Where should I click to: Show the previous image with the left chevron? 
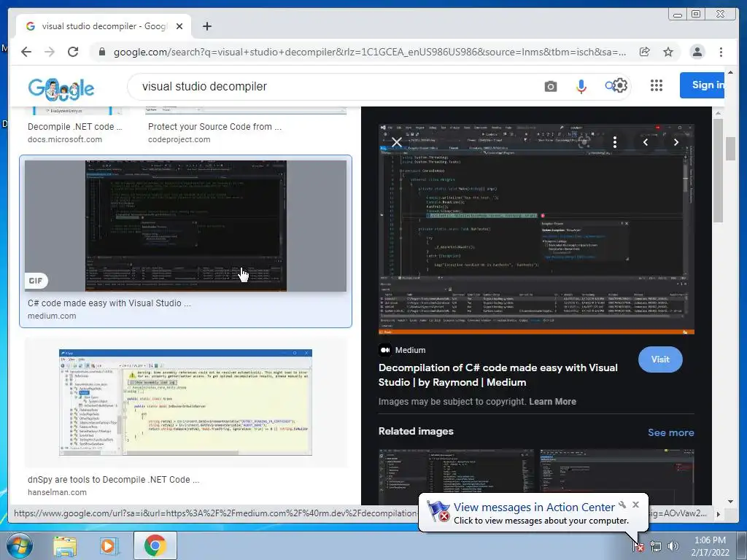pos(646,142)
